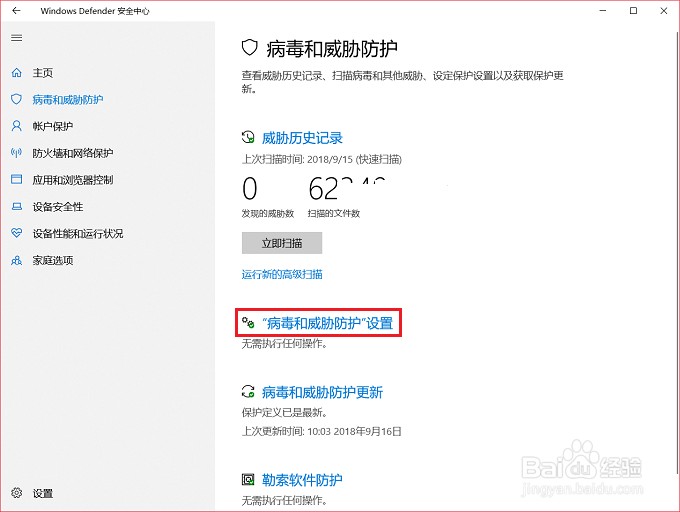Click the back arrow in title bar
Screen dimensions: 680x512
point(16,11)
